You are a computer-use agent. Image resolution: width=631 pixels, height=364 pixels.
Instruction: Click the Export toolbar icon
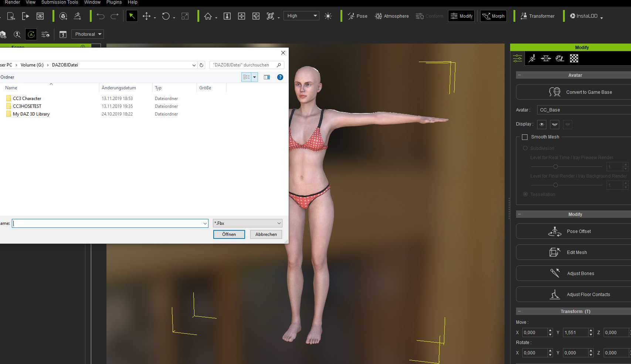coord(25,16)
